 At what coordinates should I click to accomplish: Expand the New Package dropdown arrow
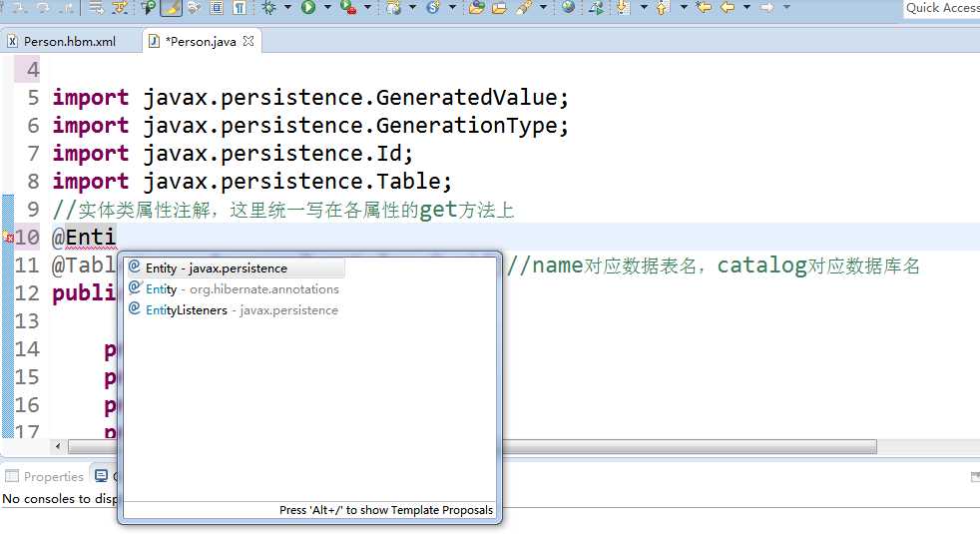click(x=412, y=8)
